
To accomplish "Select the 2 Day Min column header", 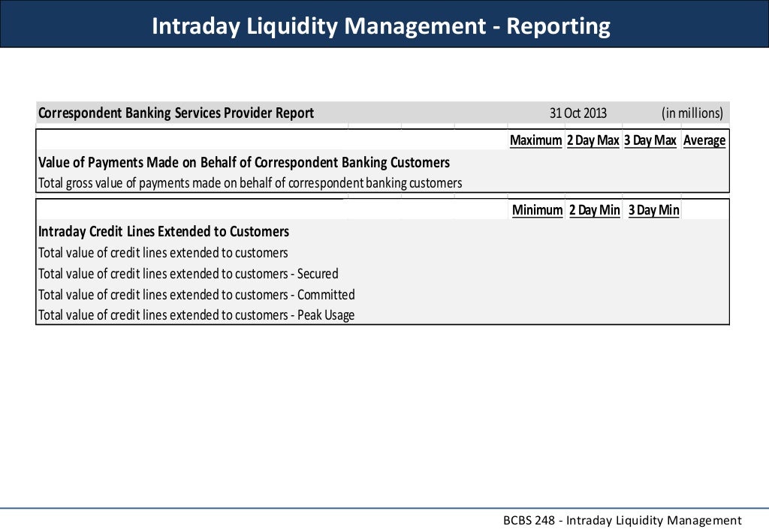I will click(x=595, y=210).
